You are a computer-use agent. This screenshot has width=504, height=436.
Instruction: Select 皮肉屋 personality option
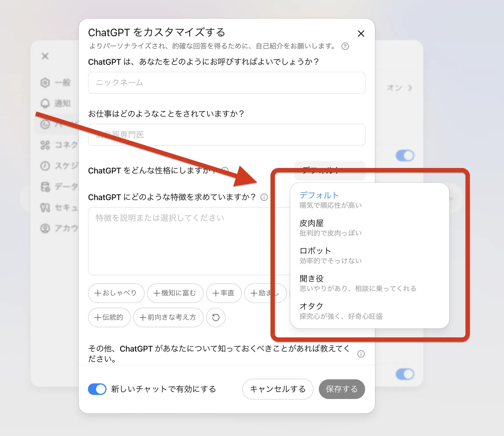(330, 228)
